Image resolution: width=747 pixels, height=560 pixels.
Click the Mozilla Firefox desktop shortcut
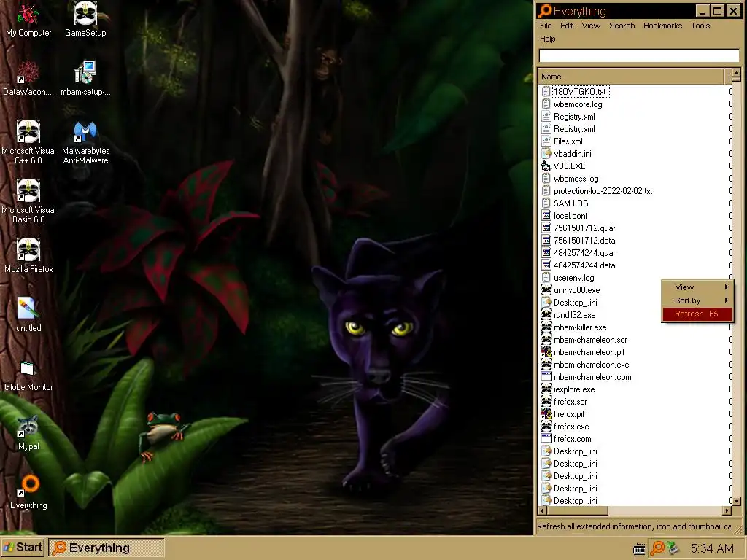(x=28, y=256)
